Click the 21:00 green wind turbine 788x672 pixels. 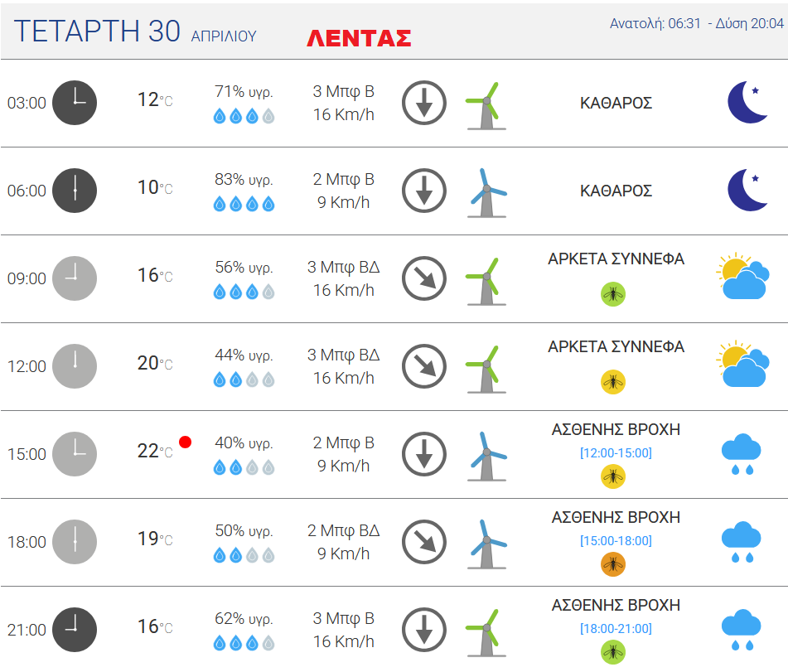(x=486, y=632)
